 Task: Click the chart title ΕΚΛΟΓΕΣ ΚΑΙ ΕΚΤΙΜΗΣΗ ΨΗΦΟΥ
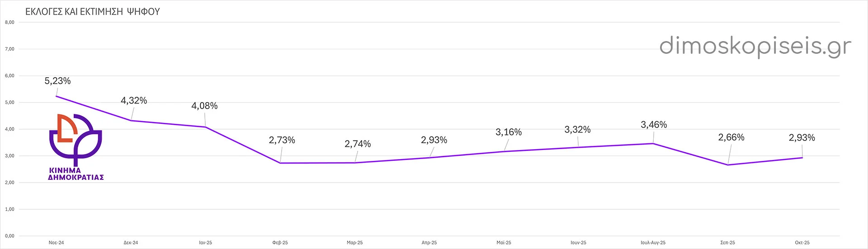[x=93, y=12]
